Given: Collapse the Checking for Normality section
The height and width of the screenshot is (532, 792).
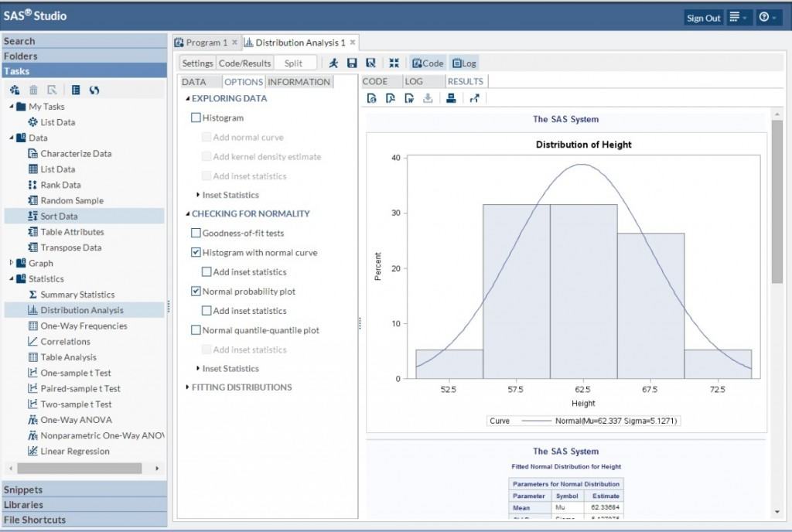Looking at the screenshot, I should (x=186, y=213).
